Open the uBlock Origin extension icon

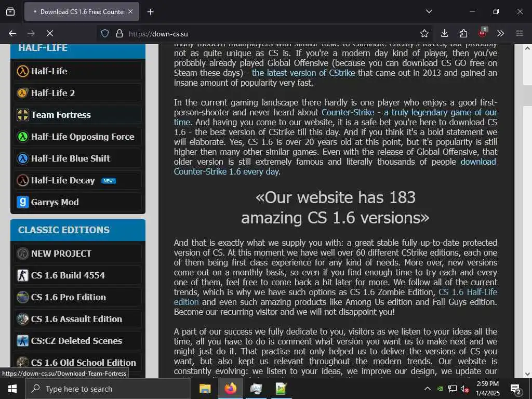(483, 33)
